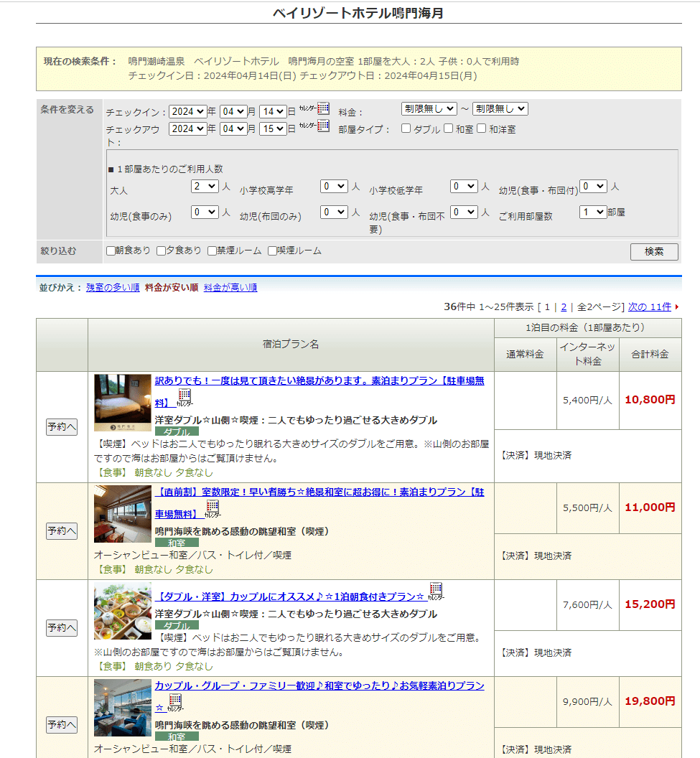Open the minimum 料金 dropdown

click(x=429, y=109)
